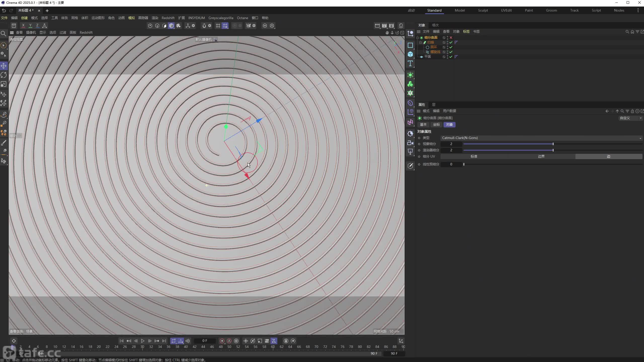Click the search magnifier in left toolbar
This screenshot has width=644, height=362.
coord(4,33)
